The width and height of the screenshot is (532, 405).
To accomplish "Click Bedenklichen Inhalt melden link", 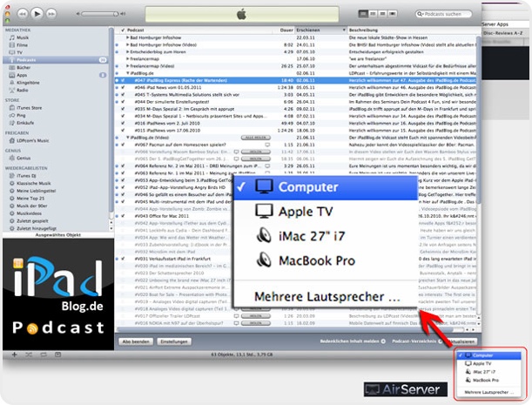I will click(353, 341).
